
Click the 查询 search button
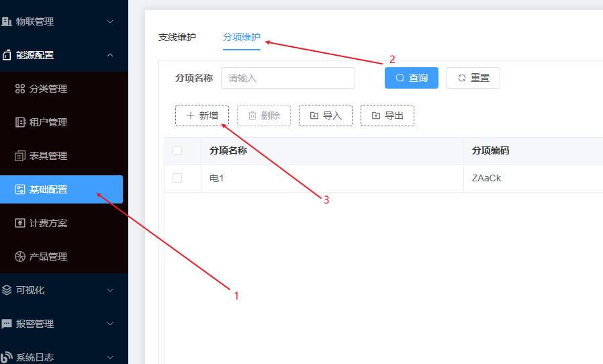click(412, 78)
